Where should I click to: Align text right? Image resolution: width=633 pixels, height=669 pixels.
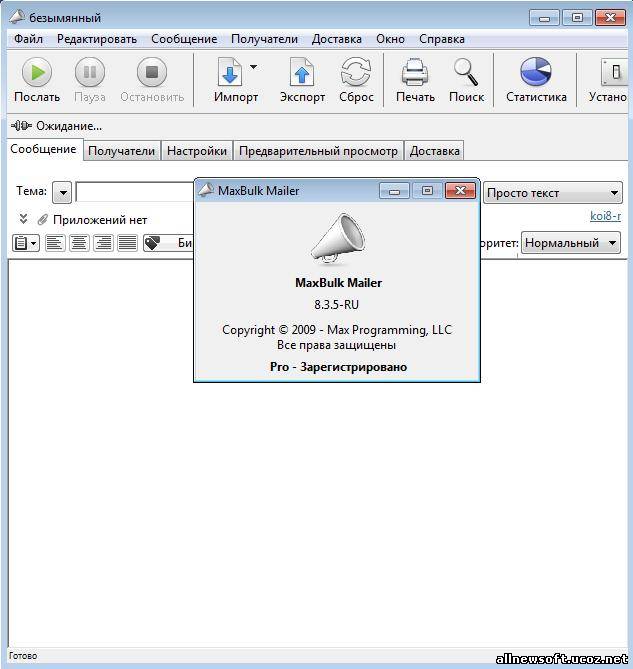click(103, 243)
